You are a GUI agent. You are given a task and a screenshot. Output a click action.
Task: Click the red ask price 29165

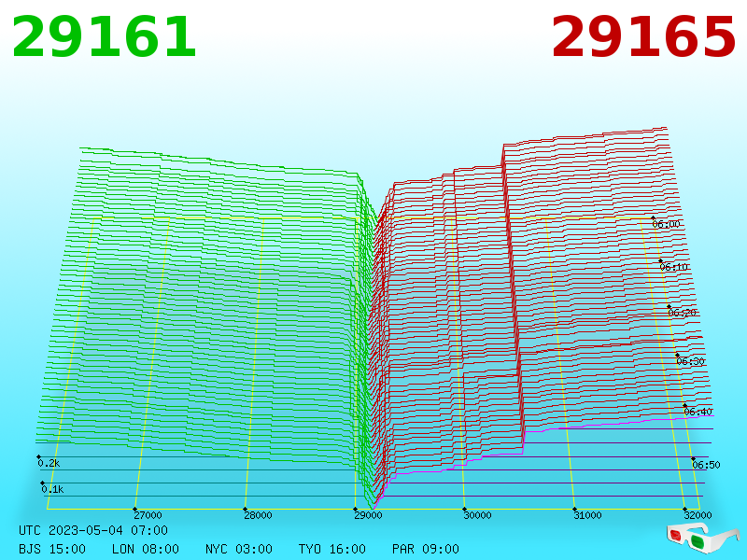tap(643, 37)
